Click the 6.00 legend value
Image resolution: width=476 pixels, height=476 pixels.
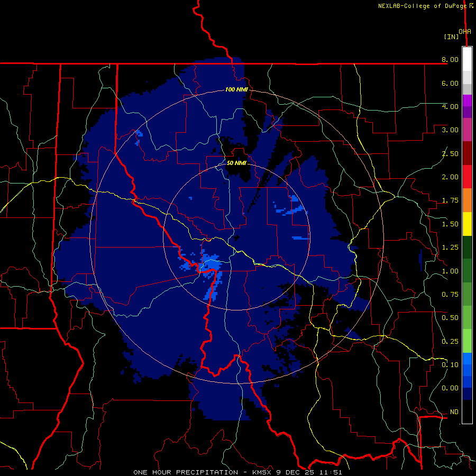click(x=450, y=83)
